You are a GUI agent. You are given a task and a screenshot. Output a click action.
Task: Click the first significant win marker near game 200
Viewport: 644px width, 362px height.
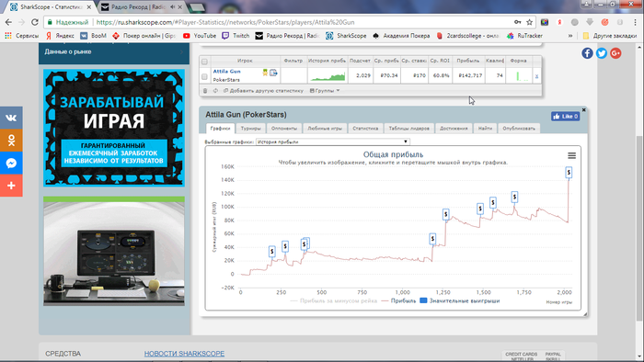tap(272, 251)
